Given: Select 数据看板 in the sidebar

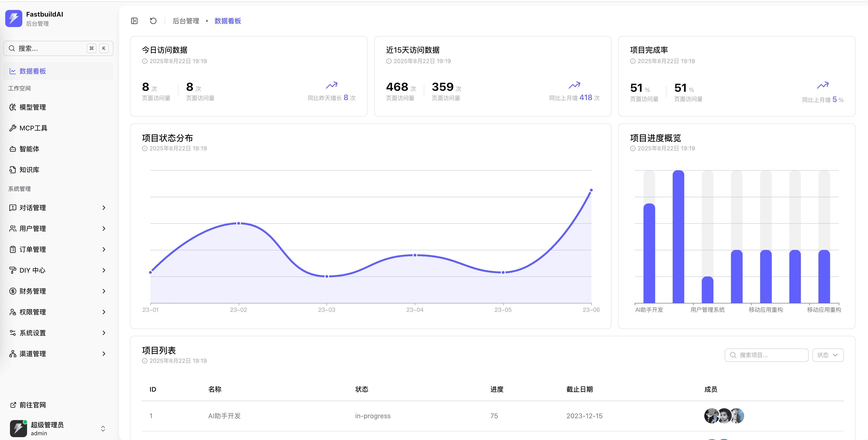Looking at the screenshot, I should click(x=32, y=71).
